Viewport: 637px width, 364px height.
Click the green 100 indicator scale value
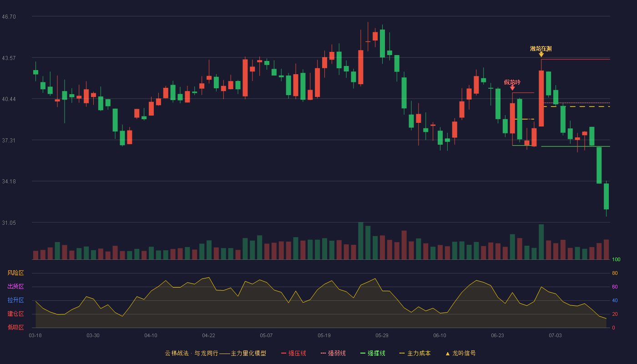click(616, 260)
